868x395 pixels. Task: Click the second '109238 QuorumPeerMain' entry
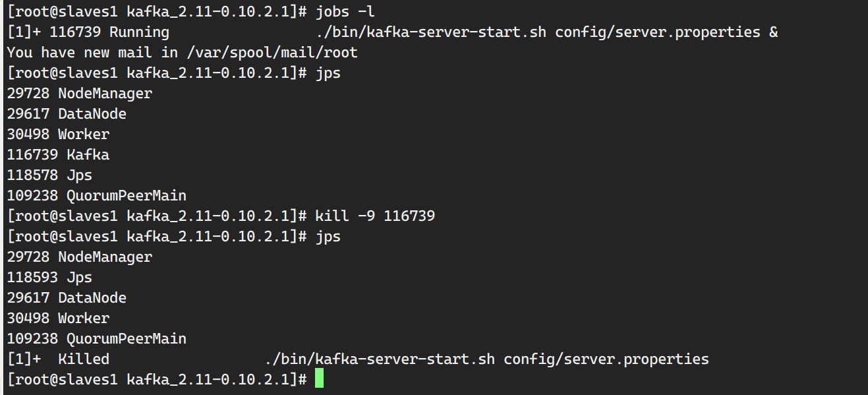(96, 338)
